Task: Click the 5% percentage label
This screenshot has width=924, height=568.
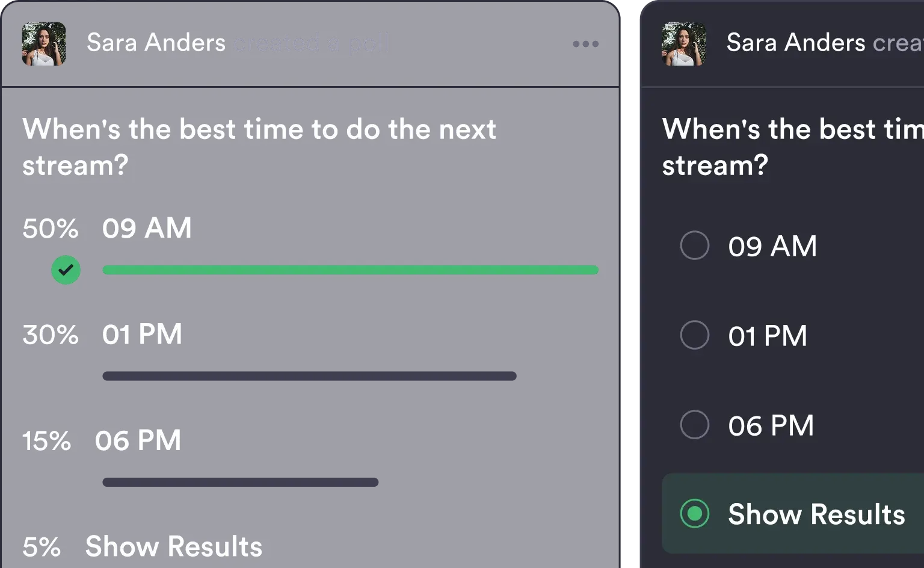Action: [42, 547]
